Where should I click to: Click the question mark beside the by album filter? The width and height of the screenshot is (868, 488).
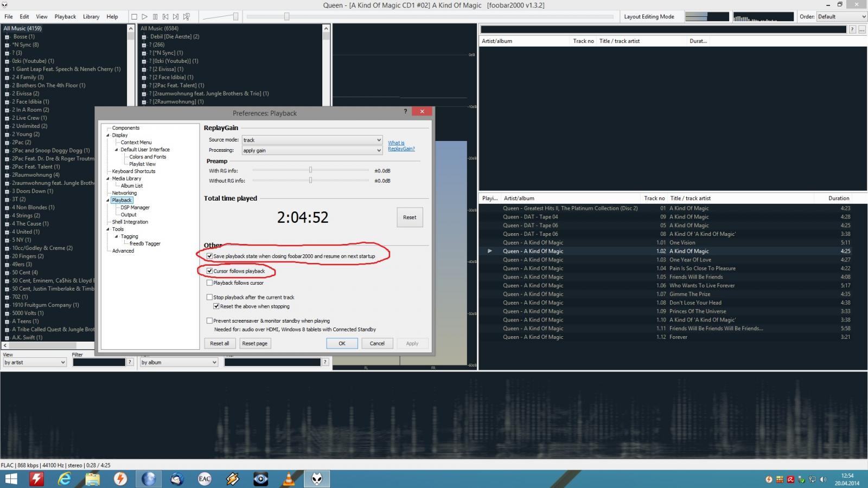(x=325, y=362)
